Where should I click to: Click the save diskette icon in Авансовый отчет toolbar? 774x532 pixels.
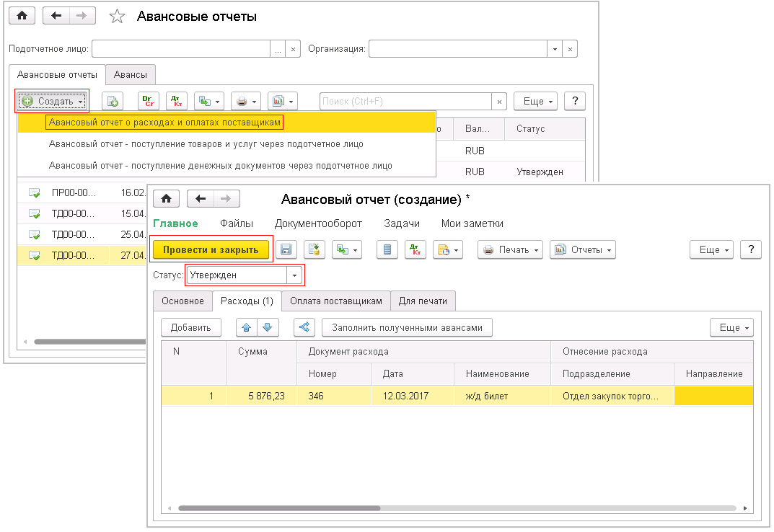click(286, 249)
